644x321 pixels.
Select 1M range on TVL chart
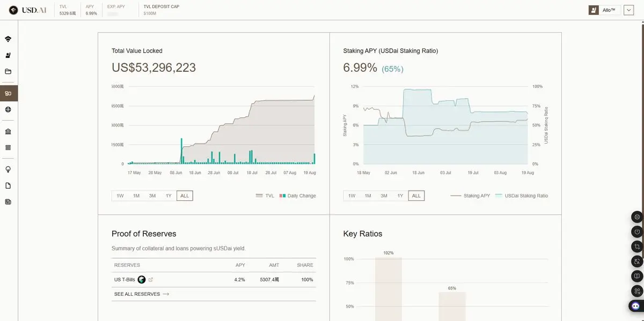point(136,196)
